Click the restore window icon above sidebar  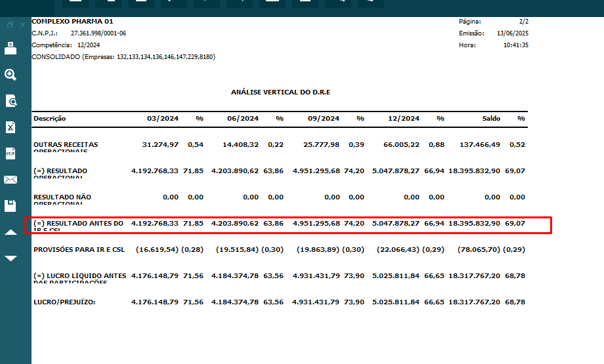tap(10, 25)
